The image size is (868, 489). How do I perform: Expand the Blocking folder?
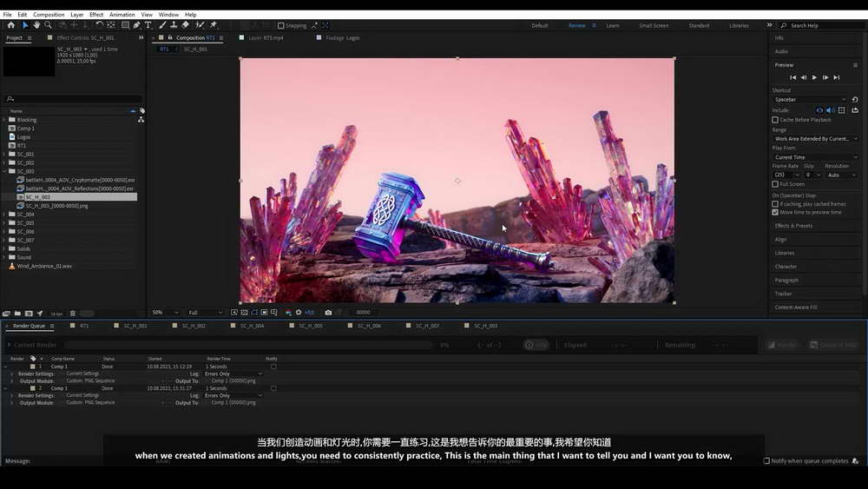point(4,120)
